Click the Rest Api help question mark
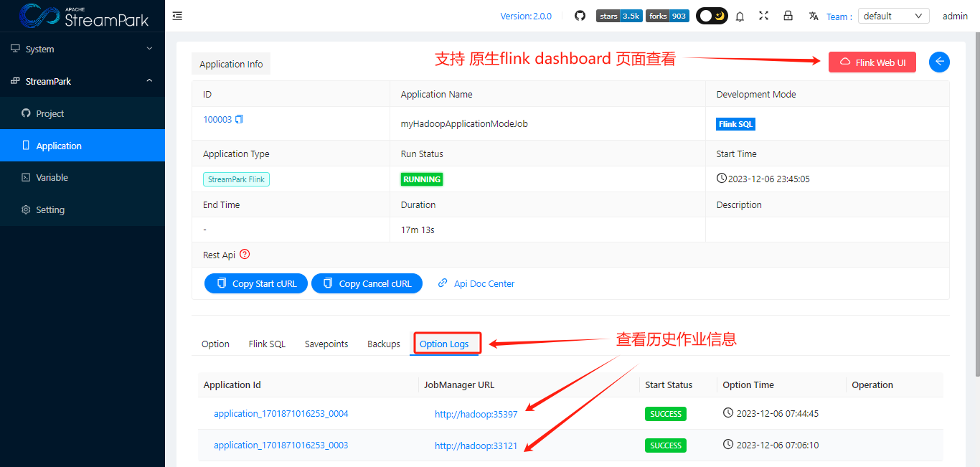This screenshot has height=467, width=980. pos(244,254)
